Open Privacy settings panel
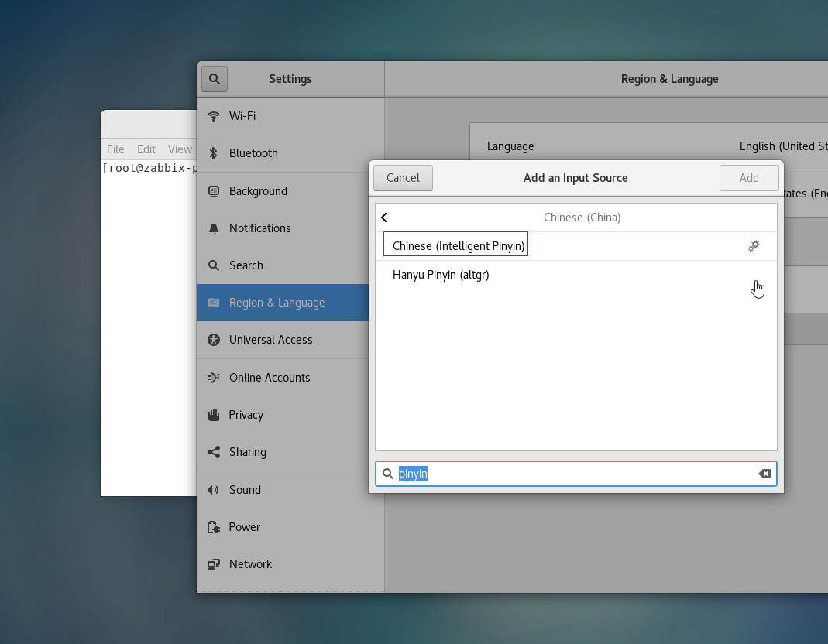This screenshot has width=828, height=644. tap(283, 415)
